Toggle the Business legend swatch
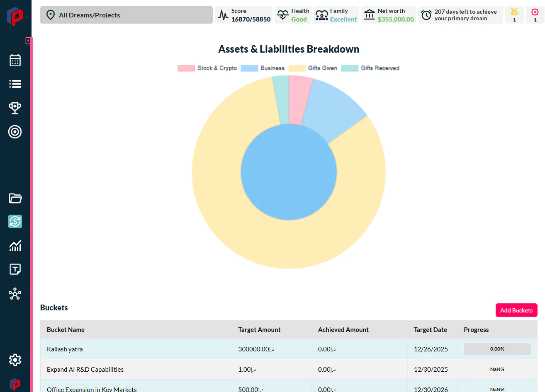Screen dimensions: 545x392 (249, 68)
